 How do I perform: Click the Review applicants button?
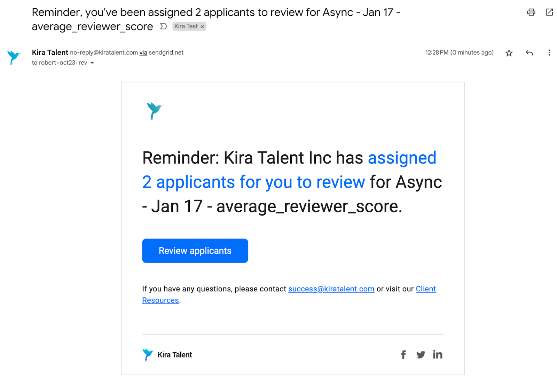pos(195,251)
